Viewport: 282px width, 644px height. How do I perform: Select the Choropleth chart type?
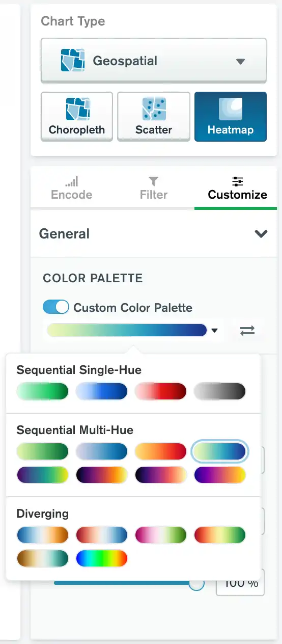[77, 116]
